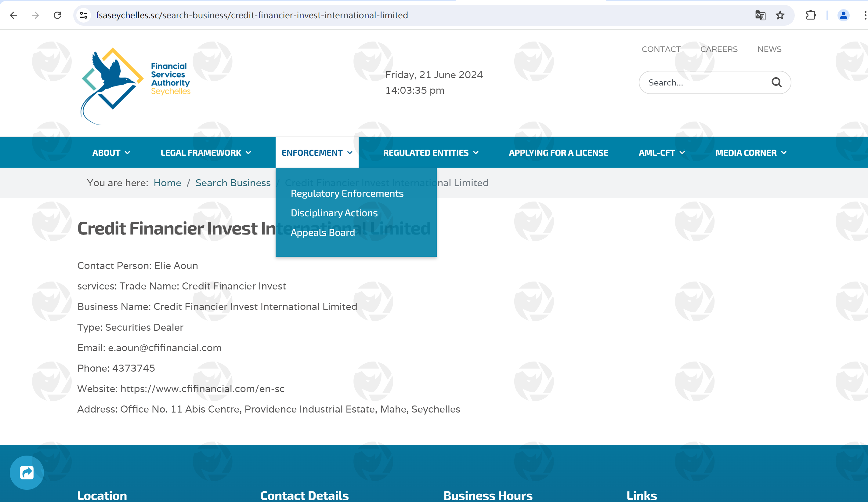This screenshot has height=502, width=868.
Task: Click the search magnifier icon
Action: click(776, 82)
